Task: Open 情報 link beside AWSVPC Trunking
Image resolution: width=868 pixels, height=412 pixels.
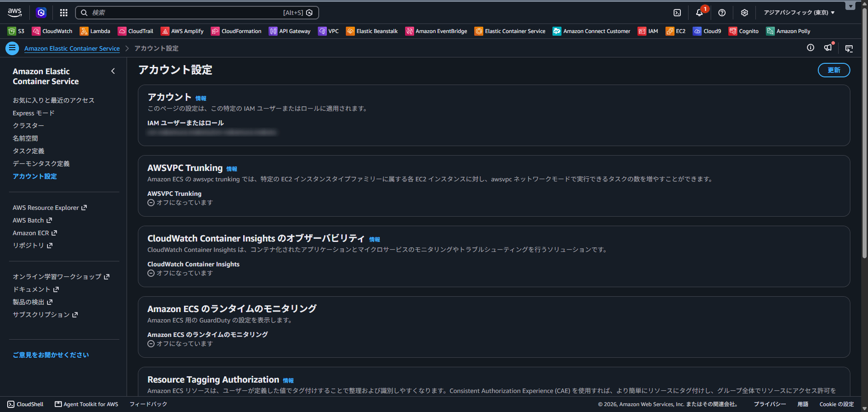Action: [231, 169]
